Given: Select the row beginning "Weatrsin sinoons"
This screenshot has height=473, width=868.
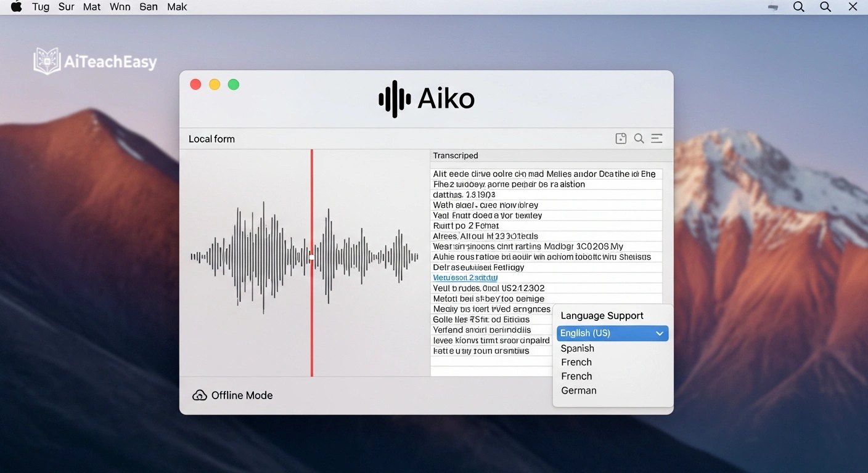Looking at the screenshot, I should point(546,246).
